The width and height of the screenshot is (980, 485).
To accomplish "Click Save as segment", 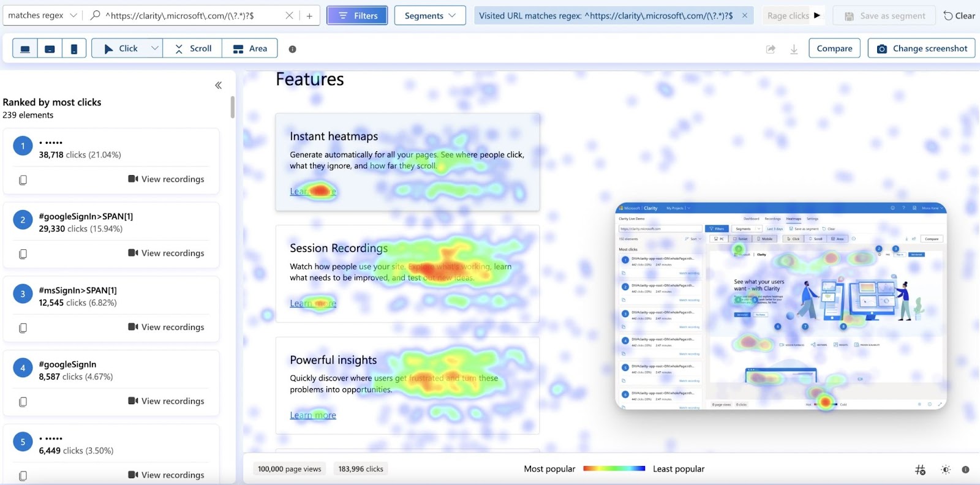I will pyautogui.click(x=884, y=15).
